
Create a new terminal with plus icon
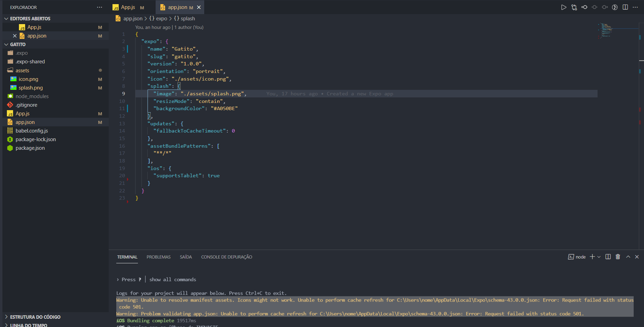point(592,257)
